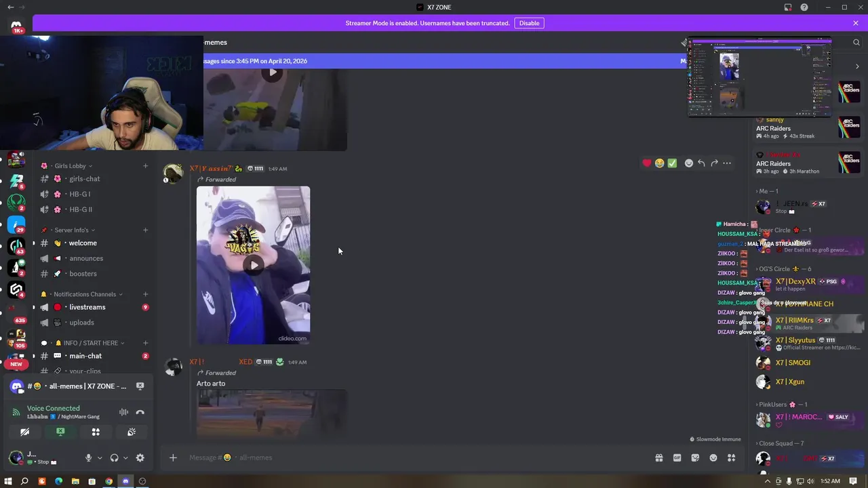Open the Arto arto forwarded video thumbnail
Image resolution: width=868 pixels, height=488 pixels.
point(272,413)
